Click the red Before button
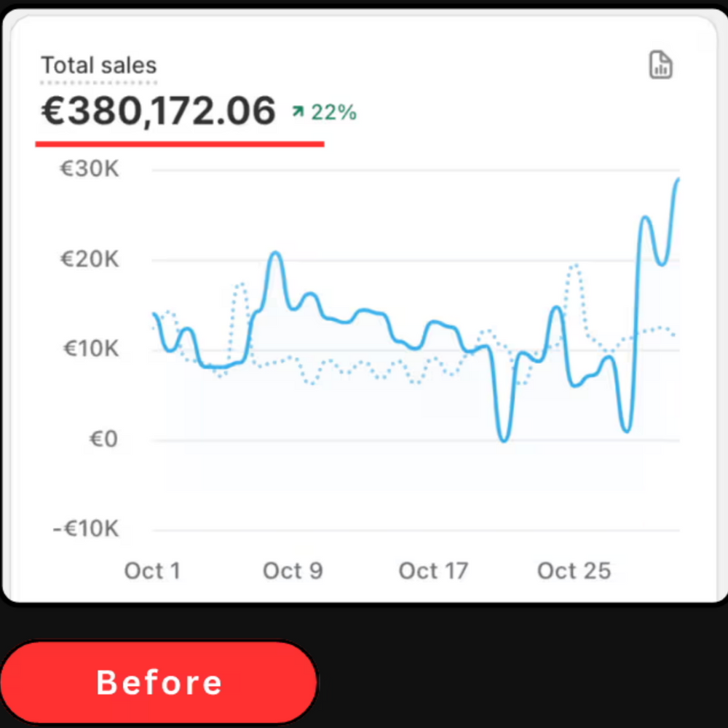The width and height of the screenshot is (728, 728). point(159,683)
